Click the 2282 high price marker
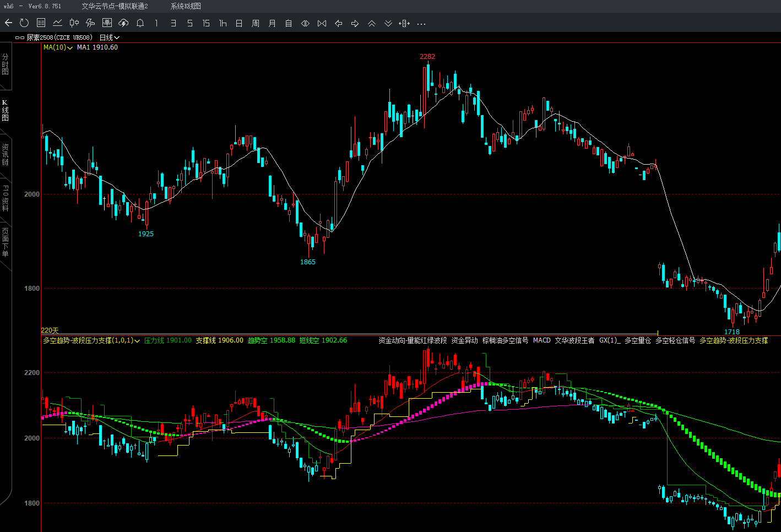 pyautogui.click(x=427, y=57)
